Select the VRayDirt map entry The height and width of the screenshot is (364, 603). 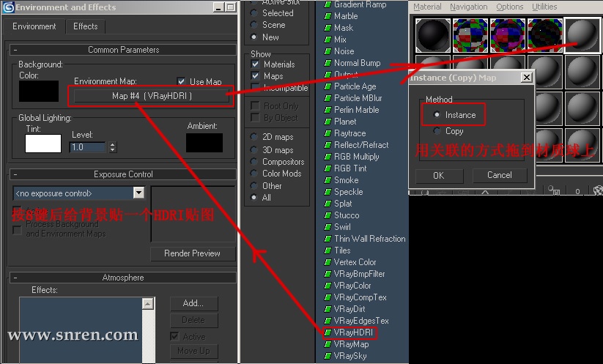tap(349, 309)
